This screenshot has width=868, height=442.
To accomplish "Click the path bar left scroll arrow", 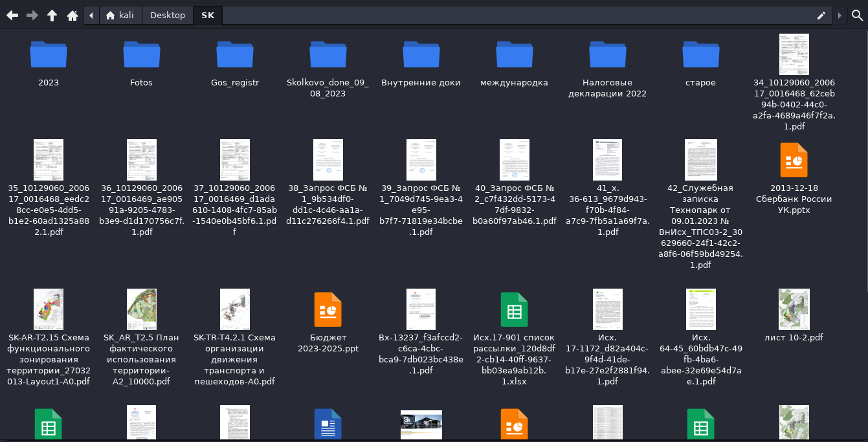I will click(x=91, y=15).
